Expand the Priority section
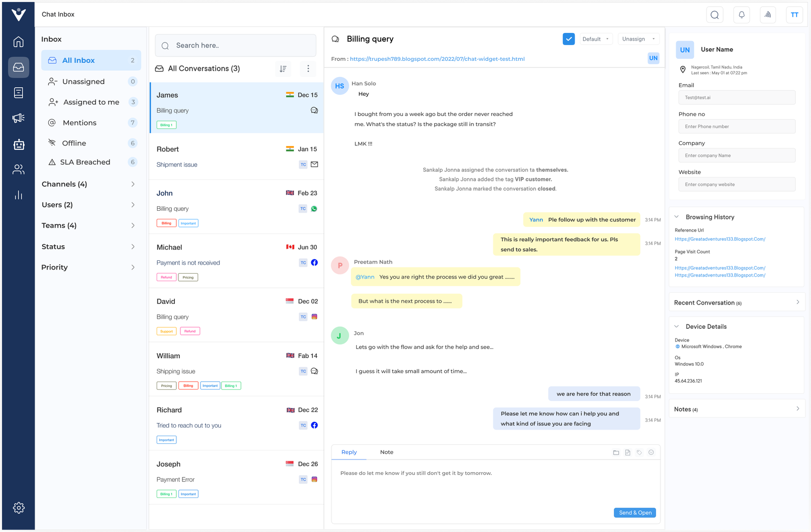 pyautogui.click(x=89, y=268)
